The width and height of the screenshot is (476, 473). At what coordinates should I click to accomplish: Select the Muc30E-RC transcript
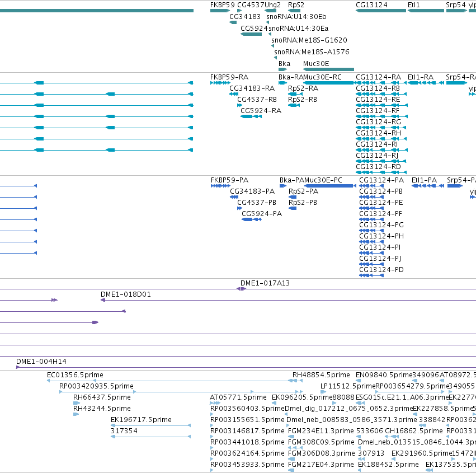[x=329, y=83]
